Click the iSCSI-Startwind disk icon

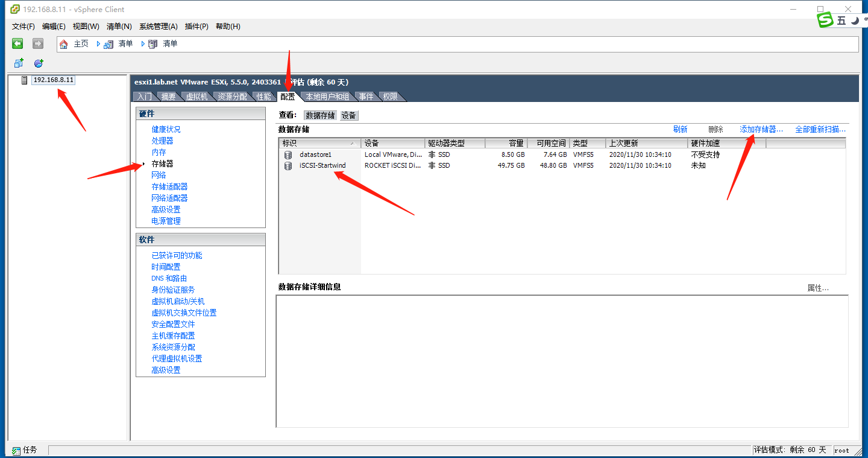coord(288,165)
